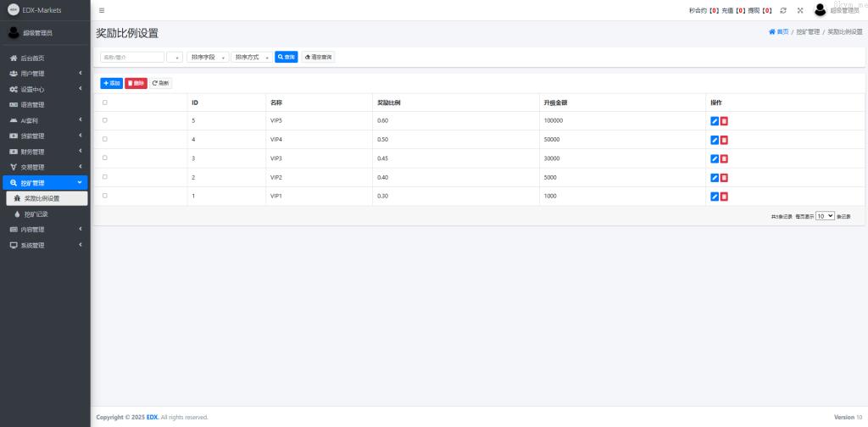
Task: Click the 首页 breadcrumb link
Action: [x=778, y=31]
